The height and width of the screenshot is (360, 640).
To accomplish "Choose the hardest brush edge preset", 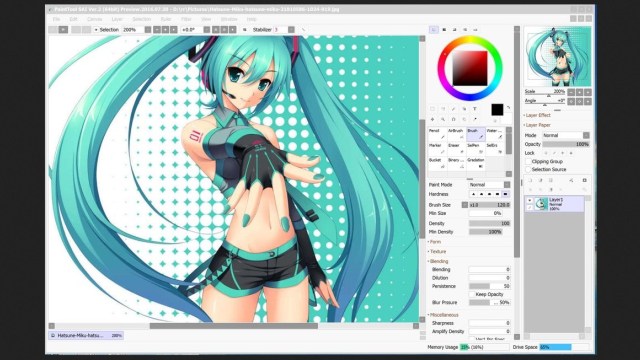I will 506,194.
